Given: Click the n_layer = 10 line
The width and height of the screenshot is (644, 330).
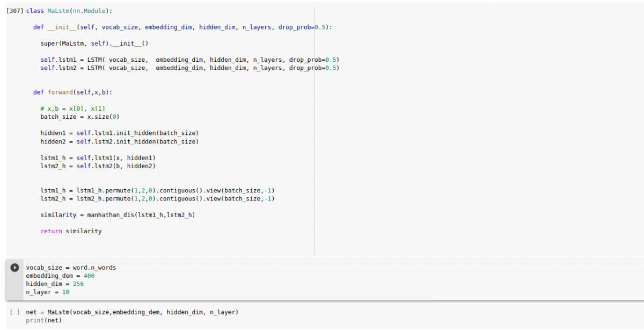Looking at the screenshot, I should [x=48, y=292].
